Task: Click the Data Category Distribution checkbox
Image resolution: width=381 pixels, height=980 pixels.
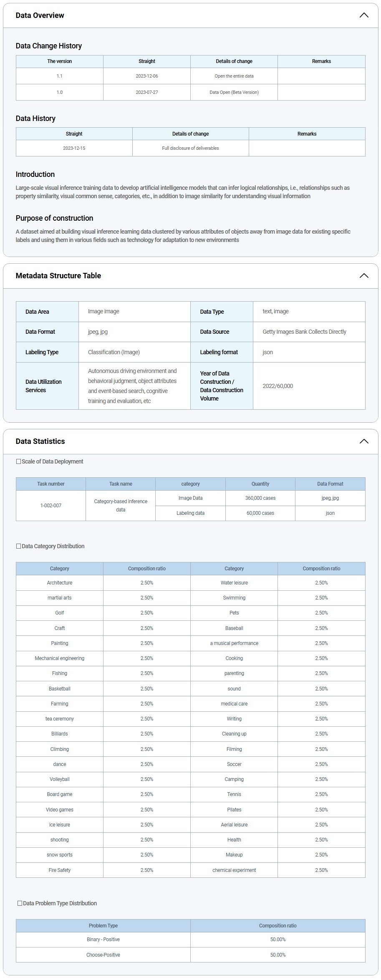Action: (18, 546)
